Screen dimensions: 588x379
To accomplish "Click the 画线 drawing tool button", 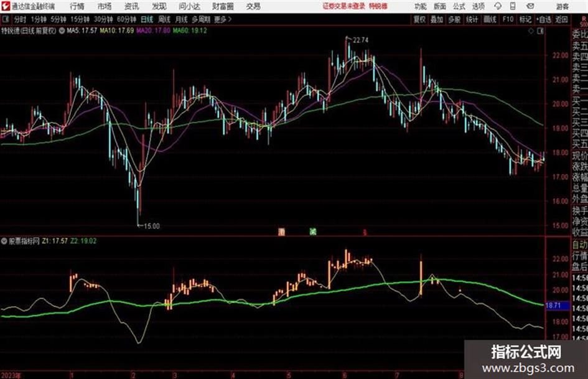I will pyautogui.click(x=490, y=19).
